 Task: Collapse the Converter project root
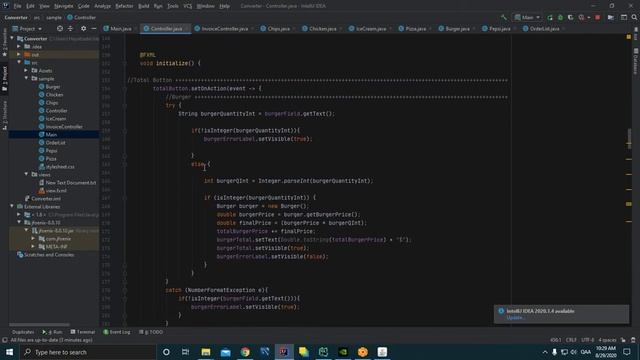12,38
